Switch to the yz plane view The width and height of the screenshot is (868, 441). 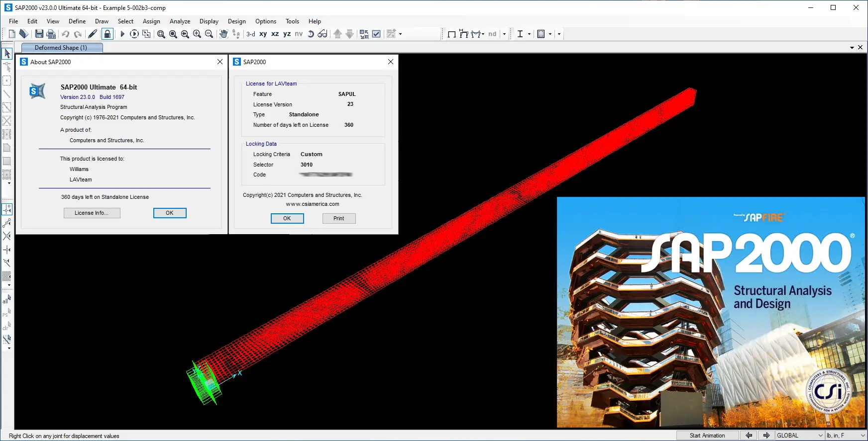pos(287,34)
